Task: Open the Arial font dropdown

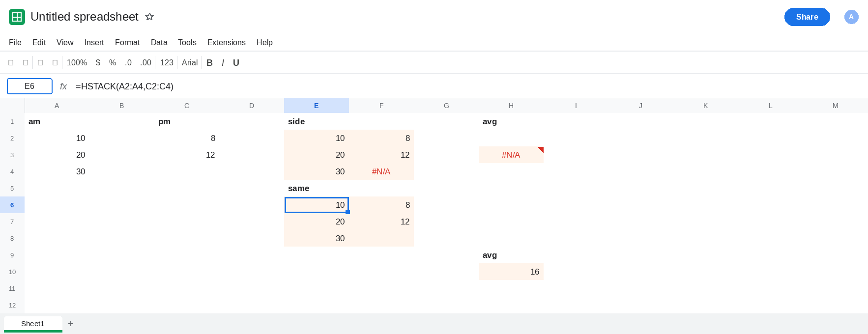Action: click(x=190, y=63)
